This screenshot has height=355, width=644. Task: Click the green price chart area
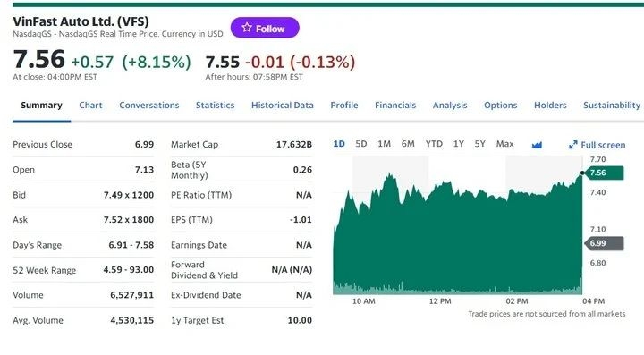pos(458,238)
